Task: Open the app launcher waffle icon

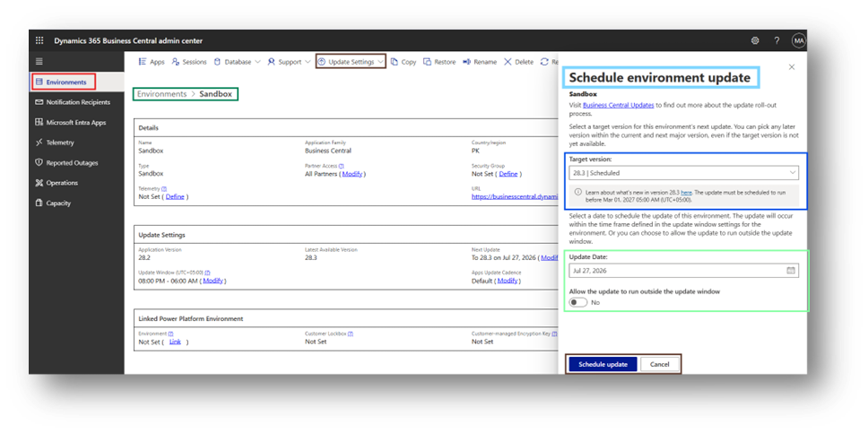Action: coord(39,40)
